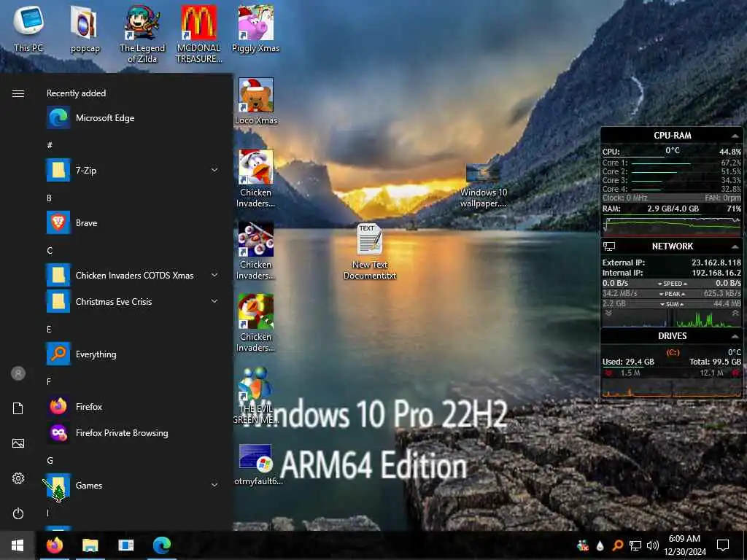Expand the Start menu hamburger button

pyautogui.click(x=18, y=93)
